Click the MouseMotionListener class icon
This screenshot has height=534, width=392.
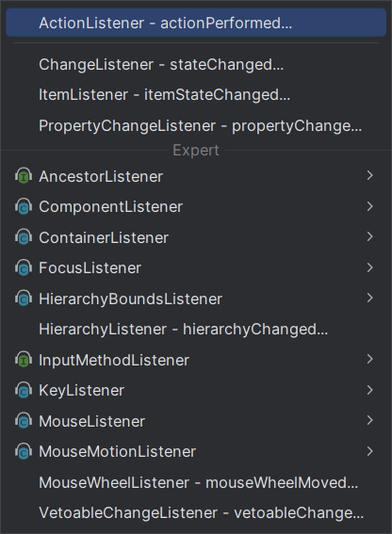(24, 451)
